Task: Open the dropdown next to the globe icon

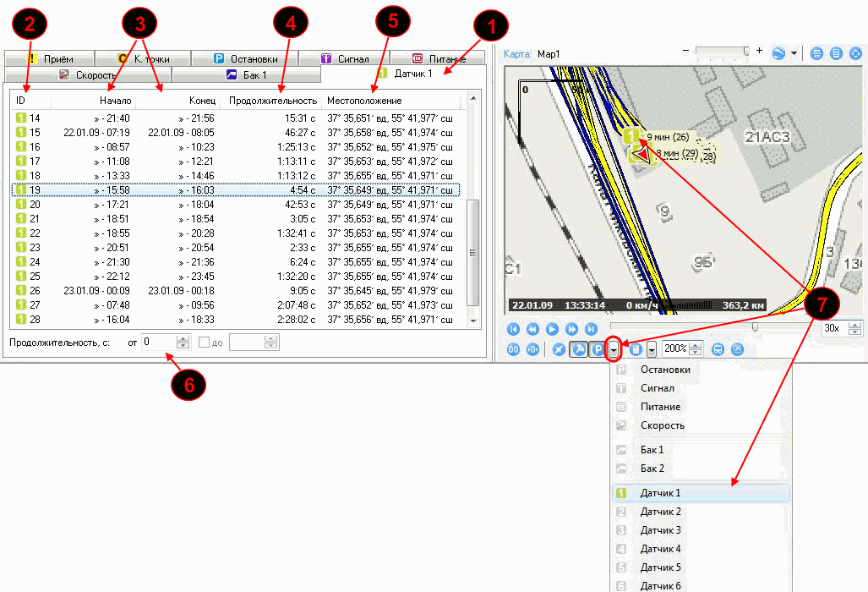Action: pyautogui.click(x=795, y=53)
